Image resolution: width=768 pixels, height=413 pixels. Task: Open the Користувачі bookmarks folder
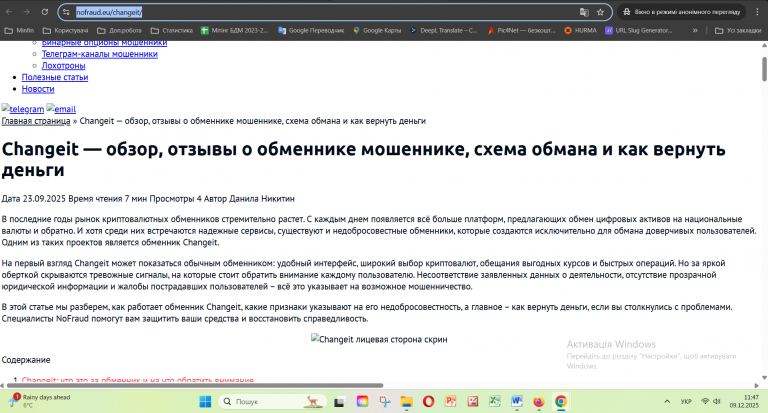pos(66,30)
